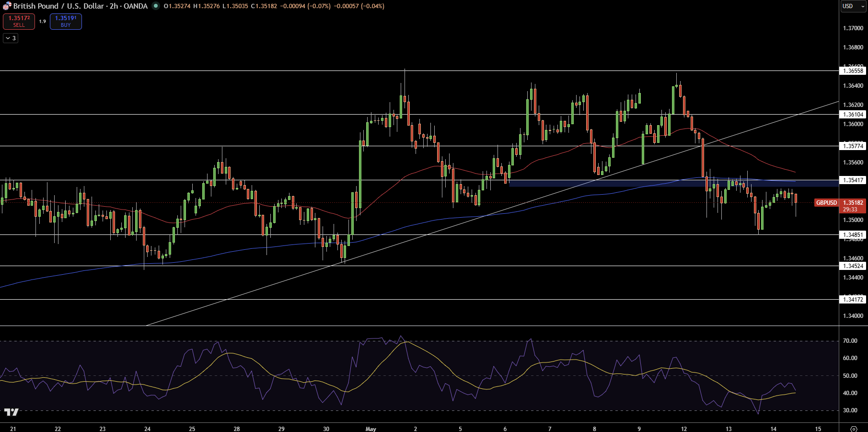Click the TradingView logo

pos(12,412)
